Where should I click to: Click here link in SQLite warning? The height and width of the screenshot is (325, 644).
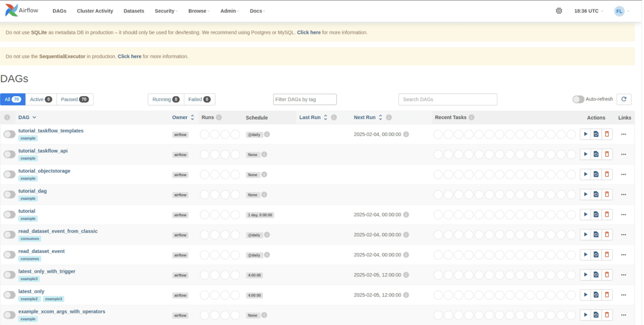309,32
